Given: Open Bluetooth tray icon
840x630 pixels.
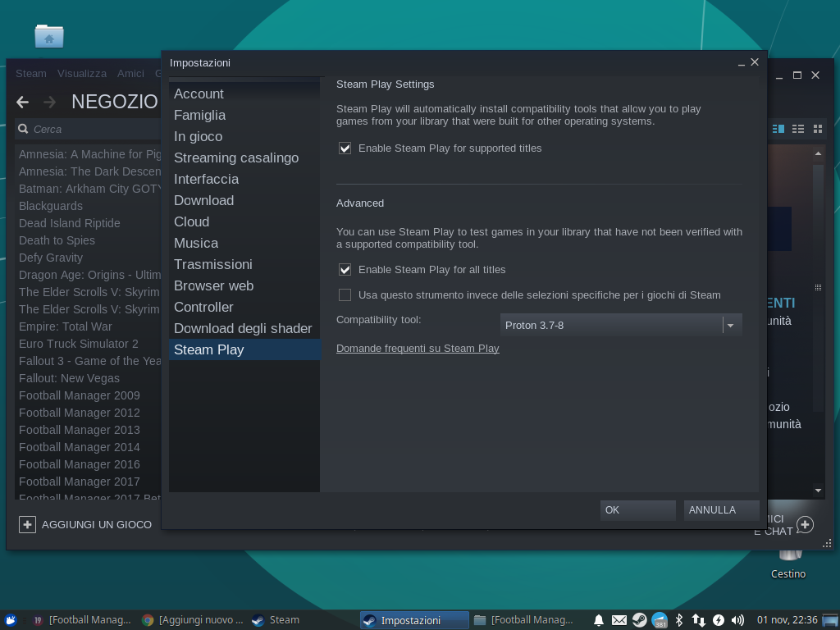Looking at the screenshot, I should pyautogui.click(x=678, y=620).
